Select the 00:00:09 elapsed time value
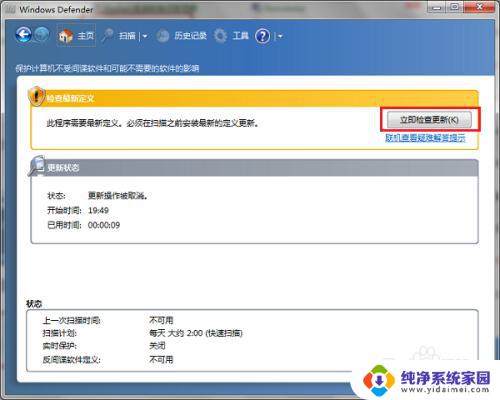The width and height of the screenshot is (500, 400). [104, 225]
